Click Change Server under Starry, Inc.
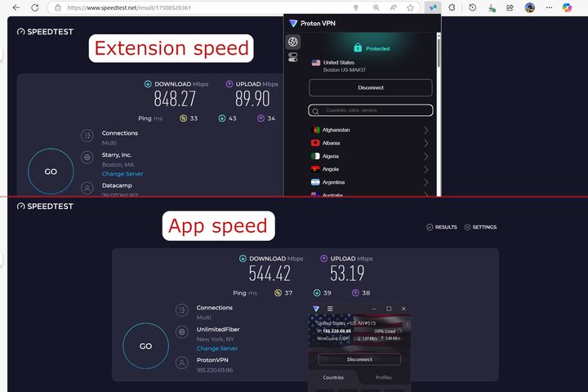This screenshot has height=392, width=588. [x=122, y=174]
